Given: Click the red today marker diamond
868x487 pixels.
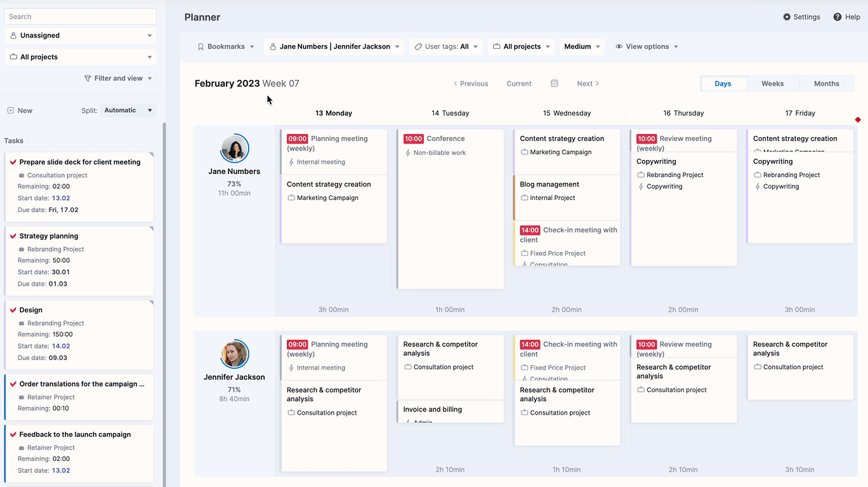Looking at the screenshot, I should coord(858,119).
